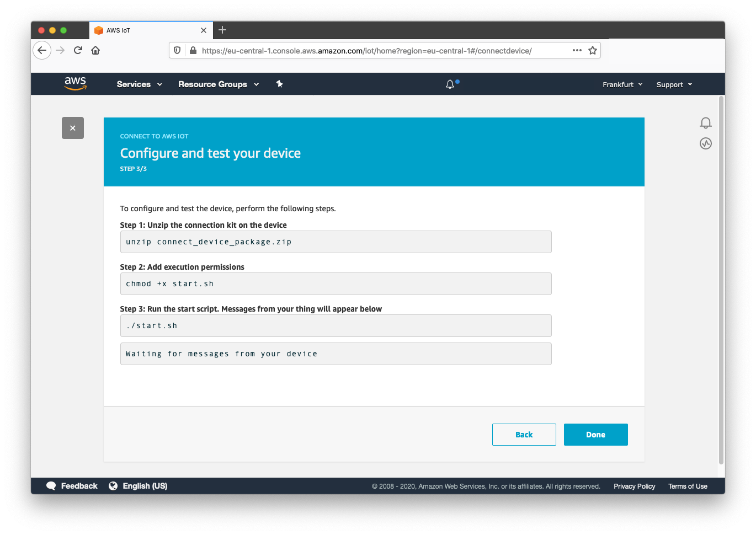The width and height of the screenshot is (756, 535).
Task: Open the Privacy Policy link
Action: click(634, 486)
